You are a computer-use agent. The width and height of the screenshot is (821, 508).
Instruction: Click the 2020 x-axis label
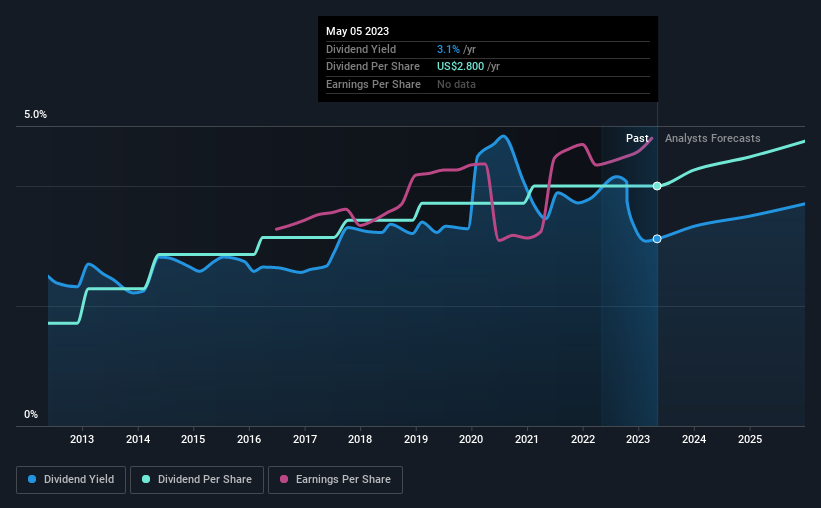coord(471,439)
